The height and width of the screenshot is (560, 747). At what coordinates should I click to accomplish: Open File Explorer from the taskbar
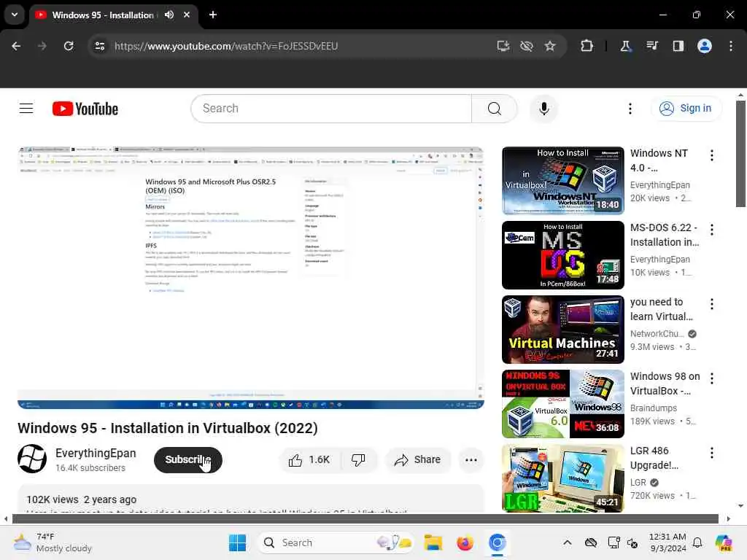433,542
